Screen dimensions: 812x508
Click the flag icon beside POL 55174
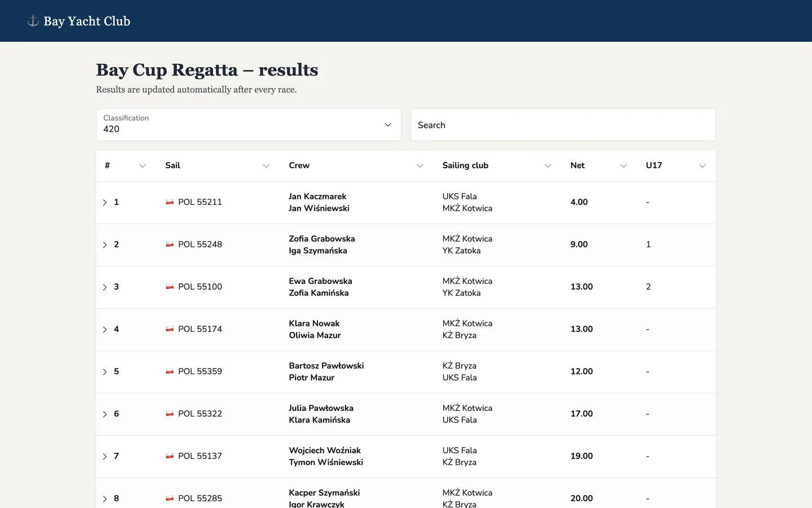[x=170, y=329]
